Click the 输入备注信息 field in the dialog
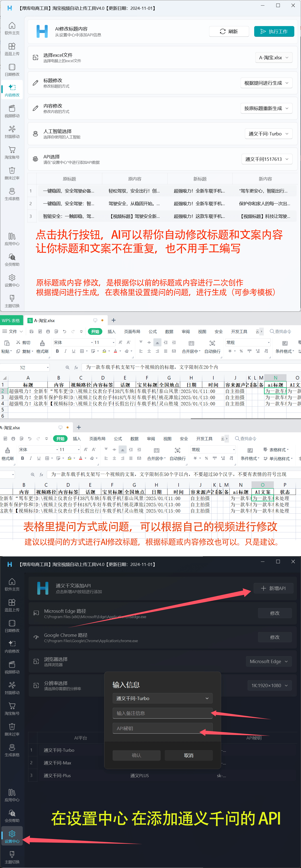The height and width of the screenshot is (868, 301). 162,713
